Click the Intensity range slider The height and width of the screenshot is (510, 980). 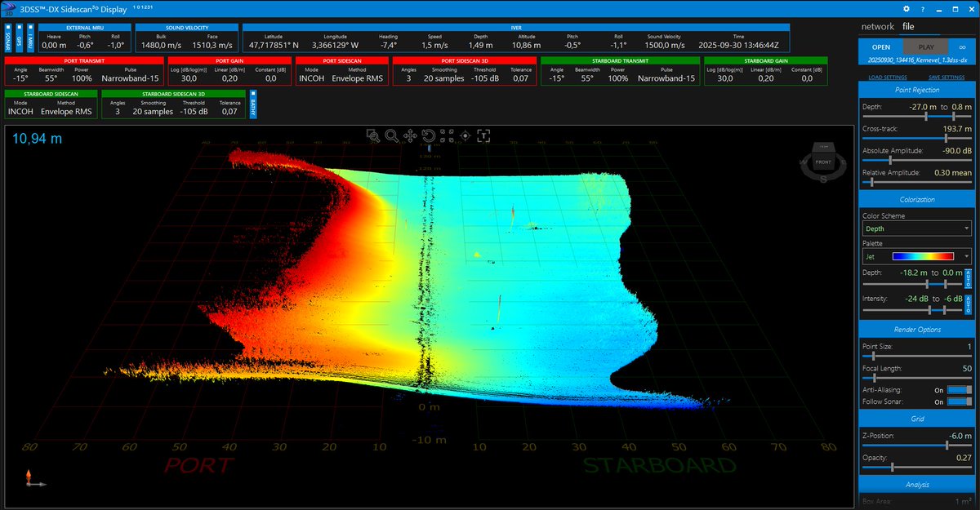(x=912, y=310)
